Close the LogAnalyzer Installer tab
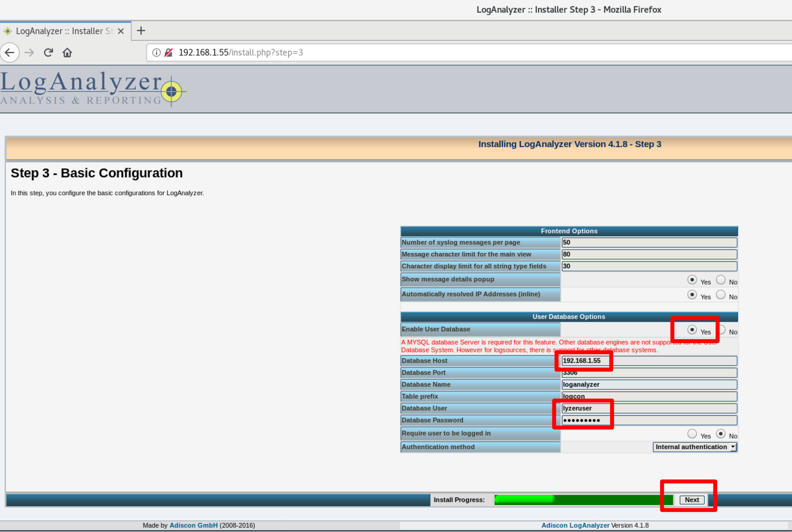This screenshot has height=532, width=792. coord(121,31)
